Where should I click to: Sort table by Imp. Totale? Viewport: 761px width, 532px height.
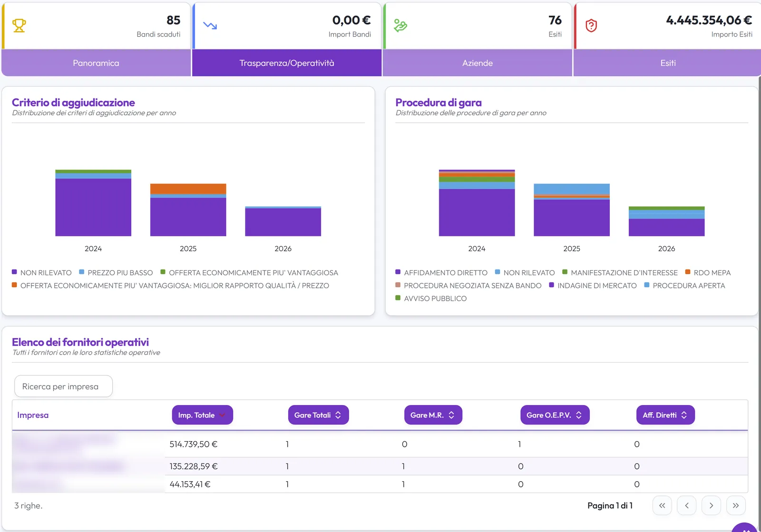[202, 415]
